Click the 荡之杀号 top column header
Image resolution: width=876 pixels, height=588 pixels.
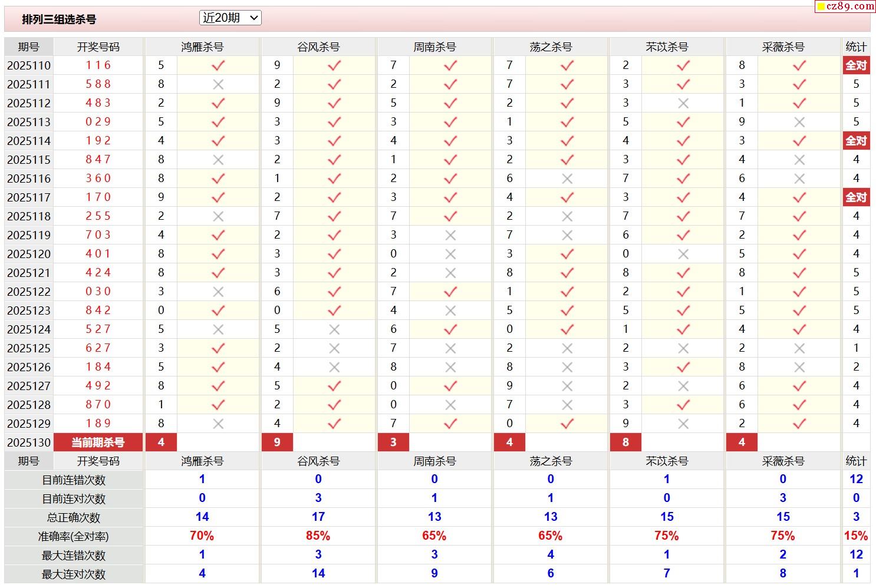(x=551, y=47)
